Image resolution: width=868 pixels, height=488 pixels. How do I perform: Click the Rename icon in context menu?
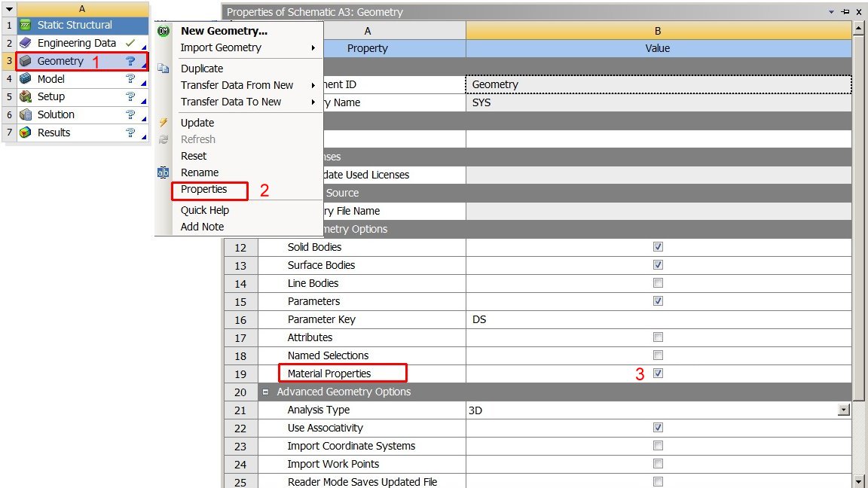(164, 172)
